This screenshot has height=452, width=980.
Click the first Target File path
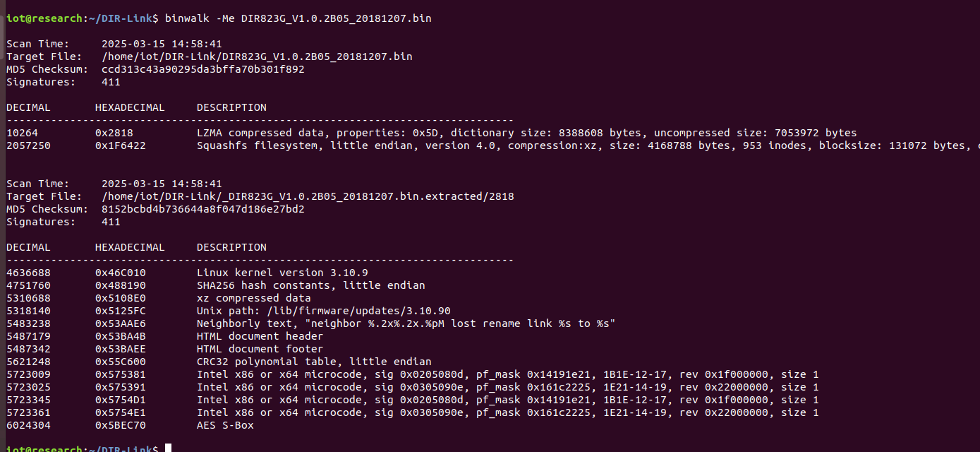[x=257, y=56]
